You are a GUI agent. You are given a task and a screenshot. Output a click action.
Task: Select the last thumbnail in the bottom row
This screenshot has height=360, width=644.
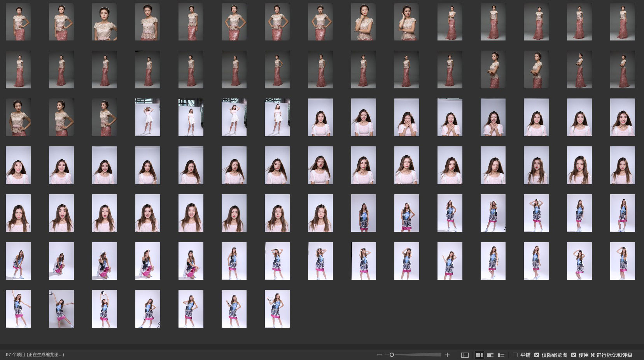(x=277, y=309)
